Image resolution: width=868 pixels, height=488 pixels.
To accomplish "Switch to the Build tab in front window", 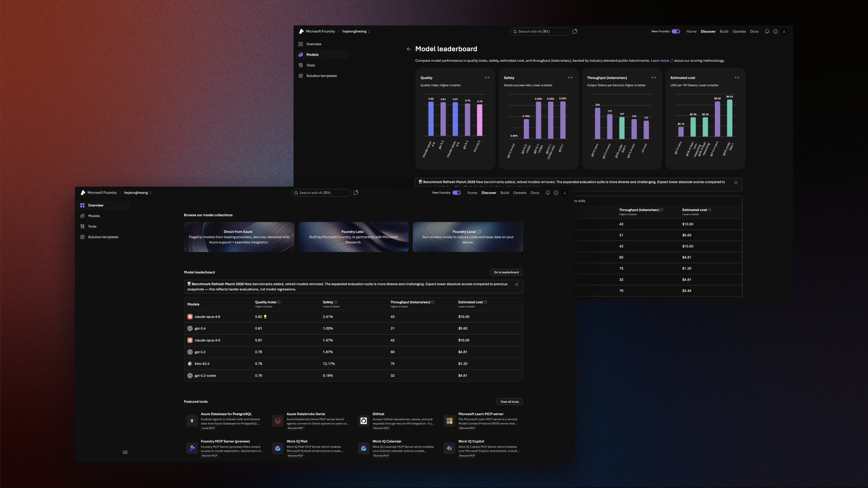I will [x=505, y=193].
